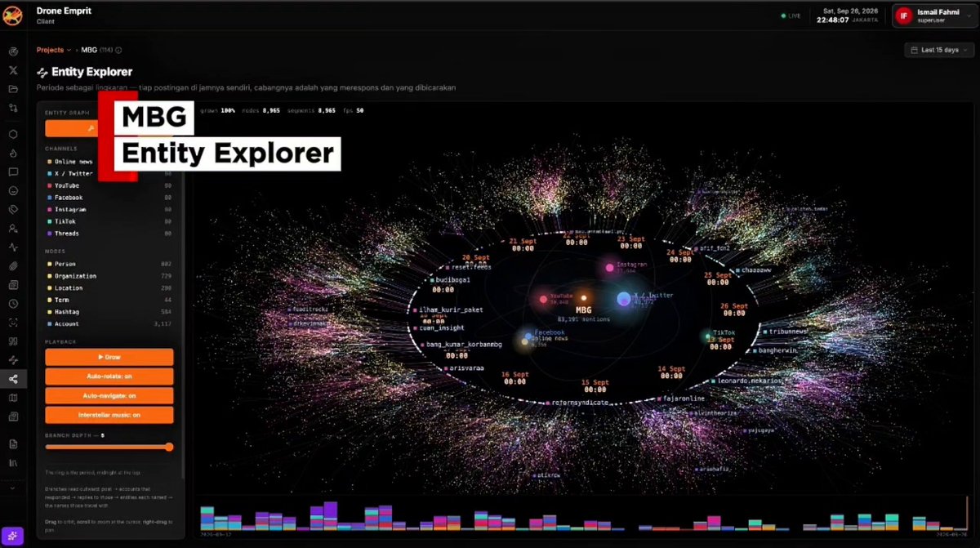Click the info icon next to MBG

coord(119,50)
